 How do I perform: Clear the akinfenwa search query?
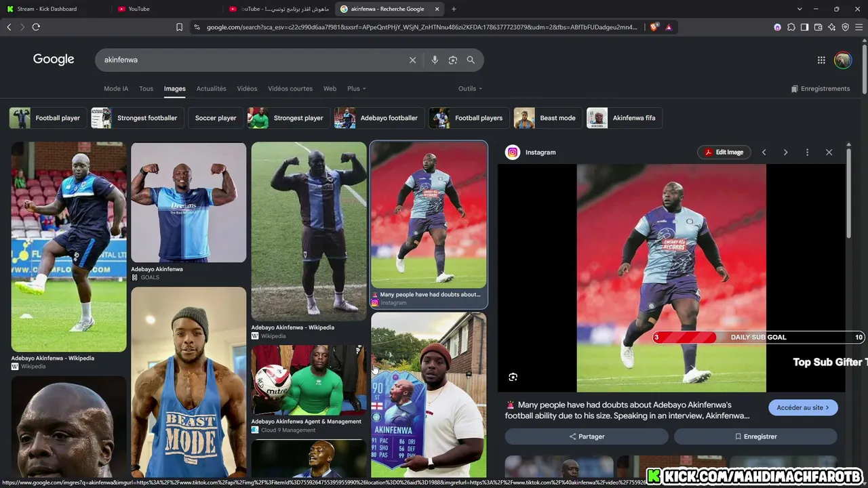412,60
